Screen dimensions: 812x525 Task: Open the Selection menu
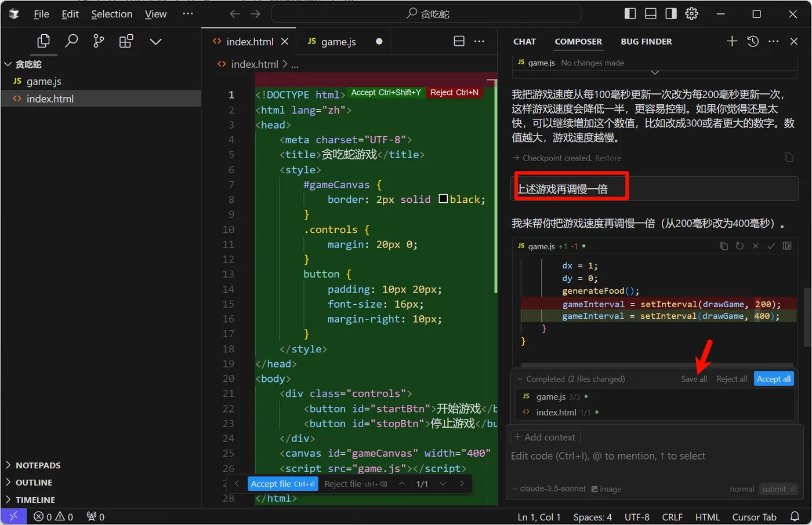pyautogui.click(x=111, y=14)
